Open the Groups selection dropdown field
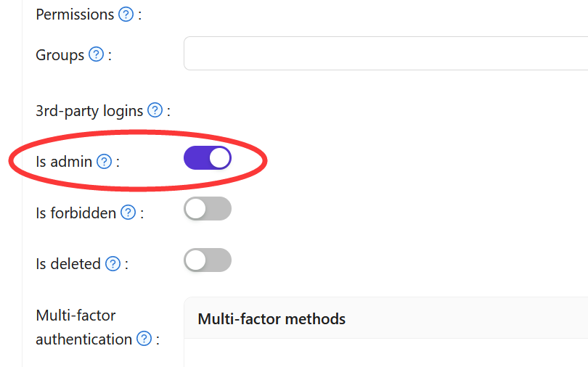This screenshot has height=367, width=588. click(x=385, y=54)
